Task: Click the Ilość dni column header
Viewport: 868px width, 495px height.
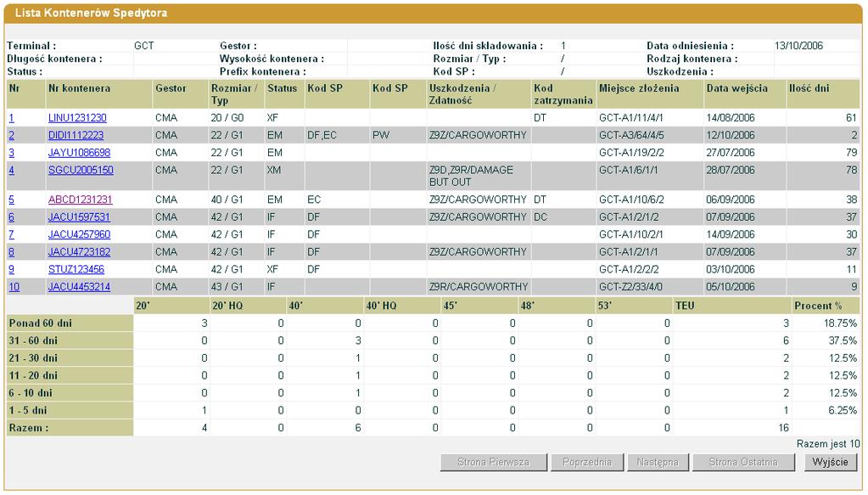Action: coord(823,94)
